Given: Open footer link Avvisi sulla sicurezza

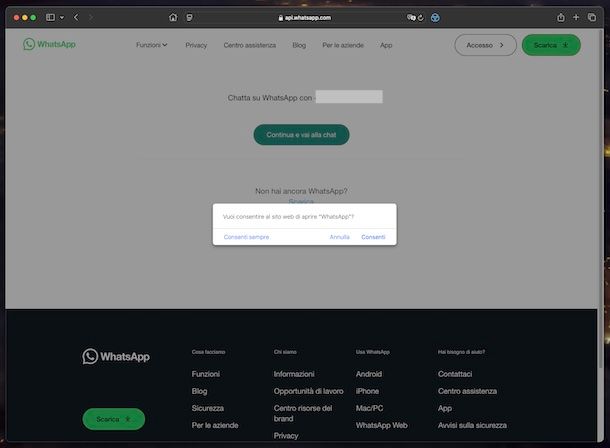Looking at the screenshot, I should (x=472, y=425).
